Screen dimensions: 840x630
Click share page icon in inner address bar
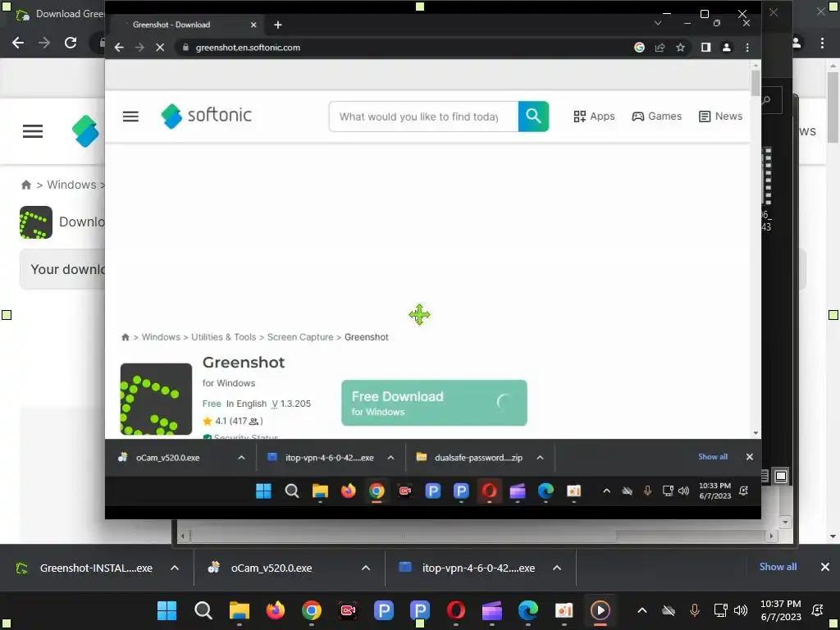coord(660,47)
